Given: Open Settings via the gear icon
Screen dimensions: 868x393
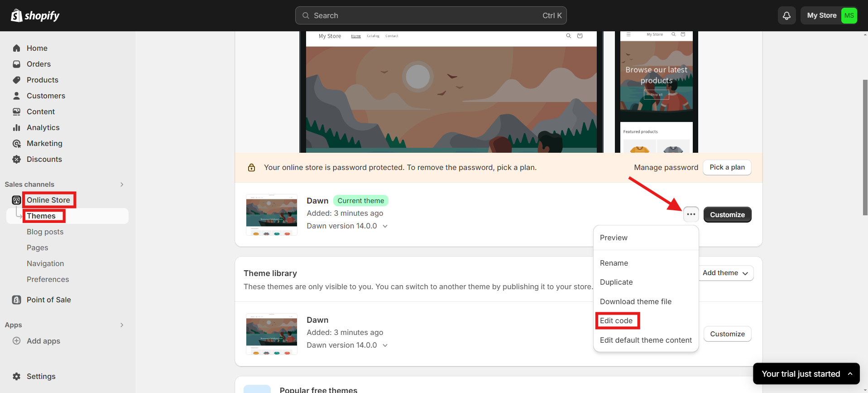Looking at the screenshot, I should [17, 376].
